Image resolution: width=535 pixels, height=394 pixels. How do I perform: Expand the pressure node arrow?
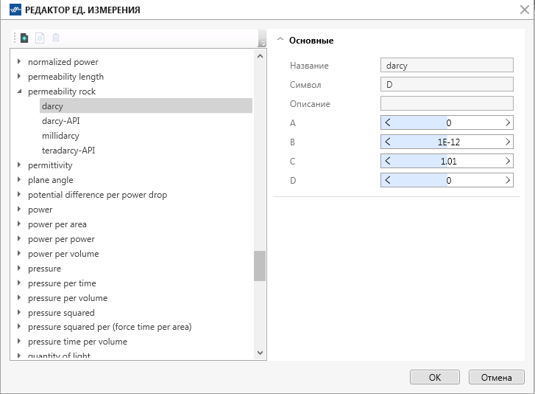coord(19,268)
